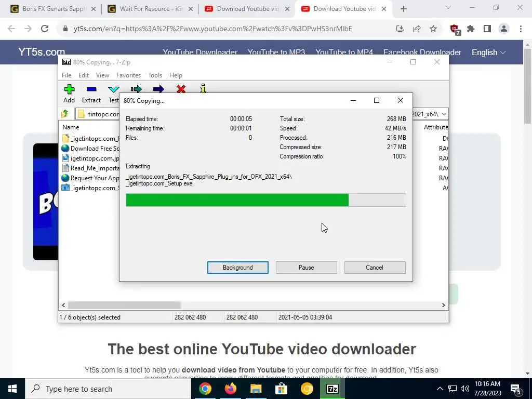Open Microsoft Store from the taskbar

281,389
